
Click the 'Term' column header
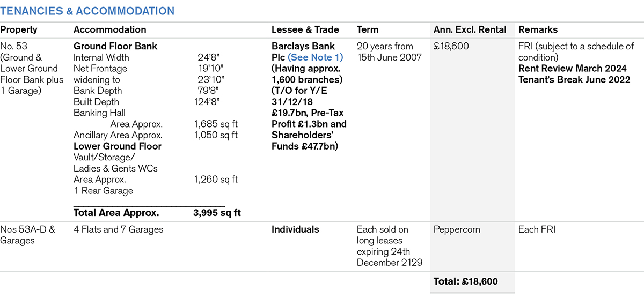pyautogui.click(x=368, y=30)
